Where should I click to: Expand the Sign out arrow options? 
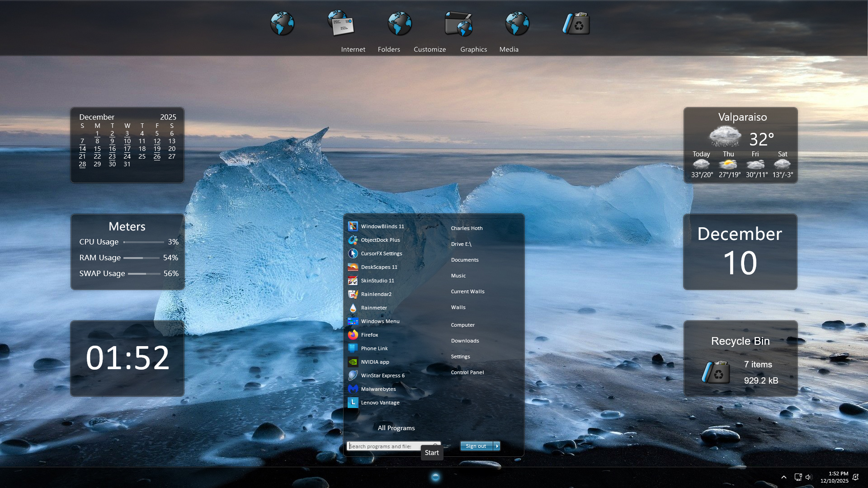(497, 446)
